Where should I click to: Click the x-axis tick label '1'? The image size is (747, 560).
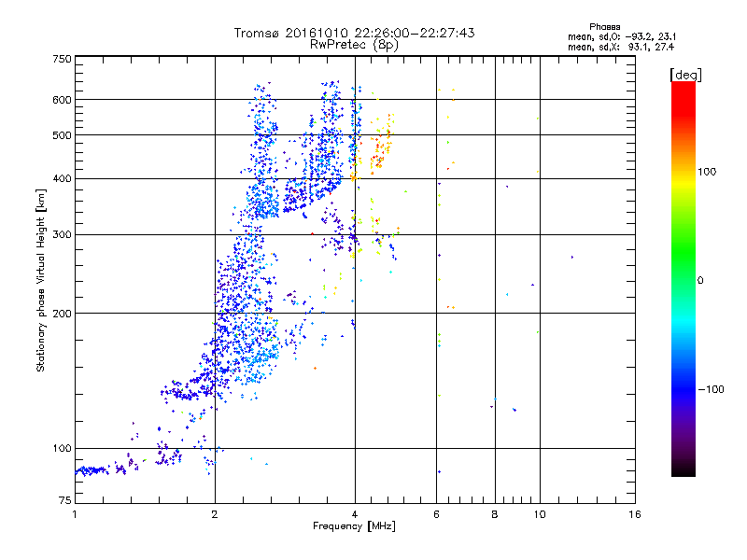[75, 514]
